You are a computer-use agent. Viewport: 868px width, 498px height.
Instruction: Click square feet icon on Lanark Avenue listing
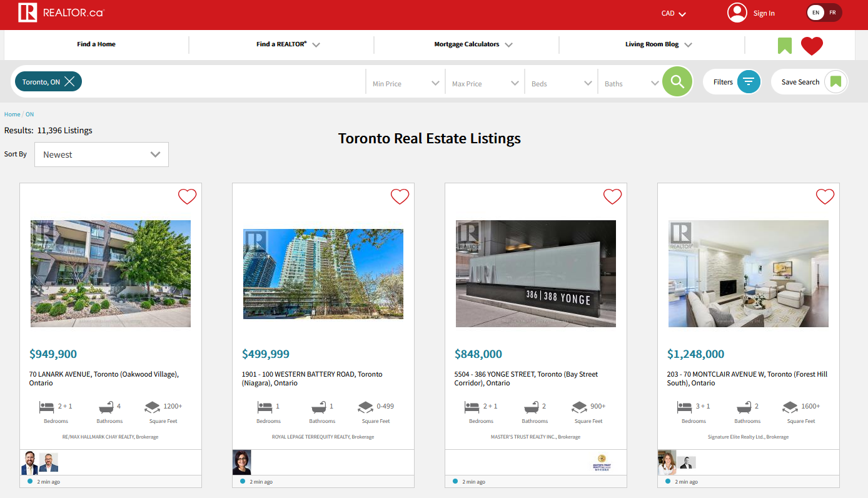click(x=152, y=407)
